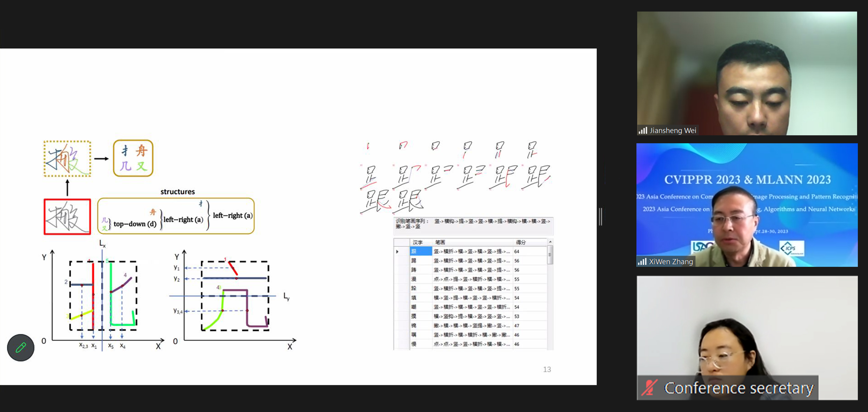Select the highlighted 跟 cell in the table
Screen dimensions: 868x412
421,252
